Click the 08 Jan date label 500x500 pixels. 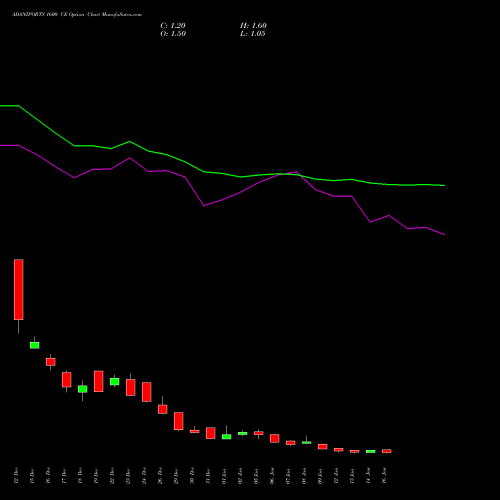(304, 475)
